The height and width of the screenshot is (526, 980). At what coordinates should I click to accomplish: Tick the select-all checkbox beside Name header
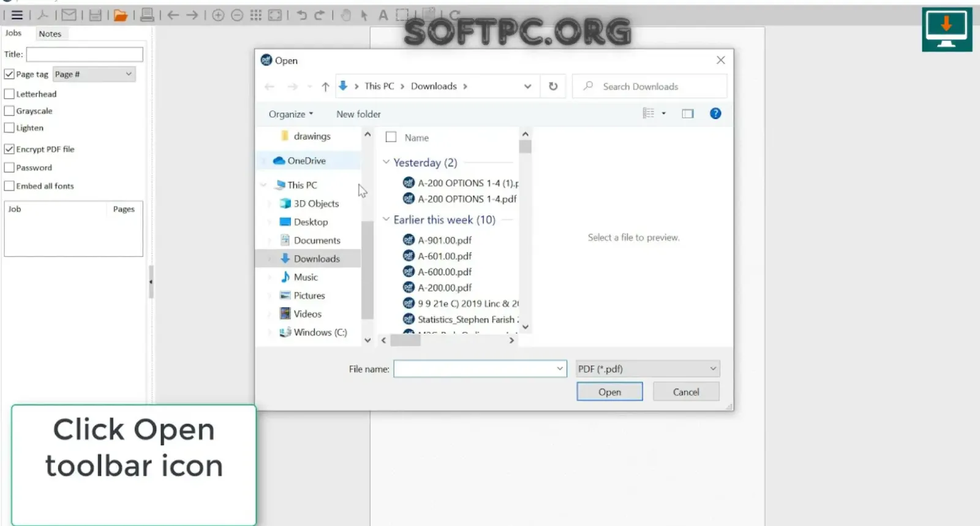click(391, 137)
